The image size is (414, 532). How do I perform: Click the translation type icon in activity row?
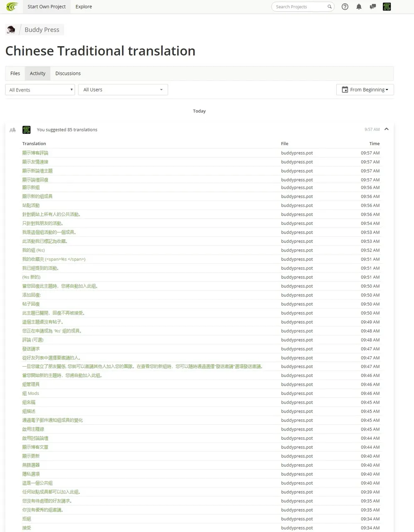point(13,130)
